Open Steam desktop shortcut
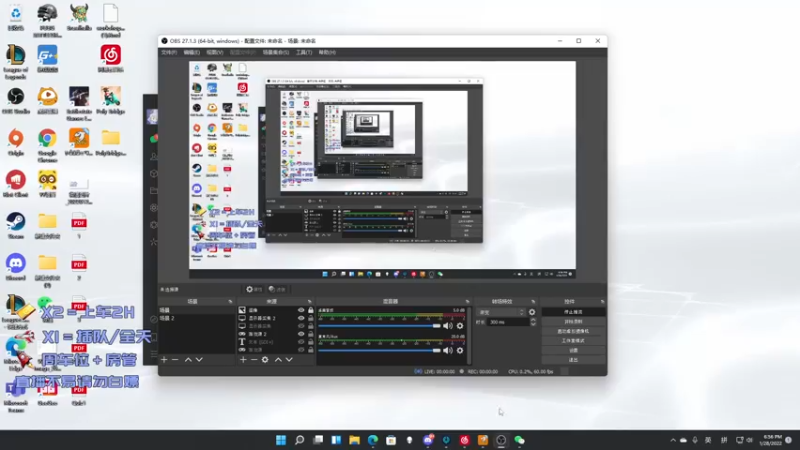 pyautogui.click(x=15, y=226)
